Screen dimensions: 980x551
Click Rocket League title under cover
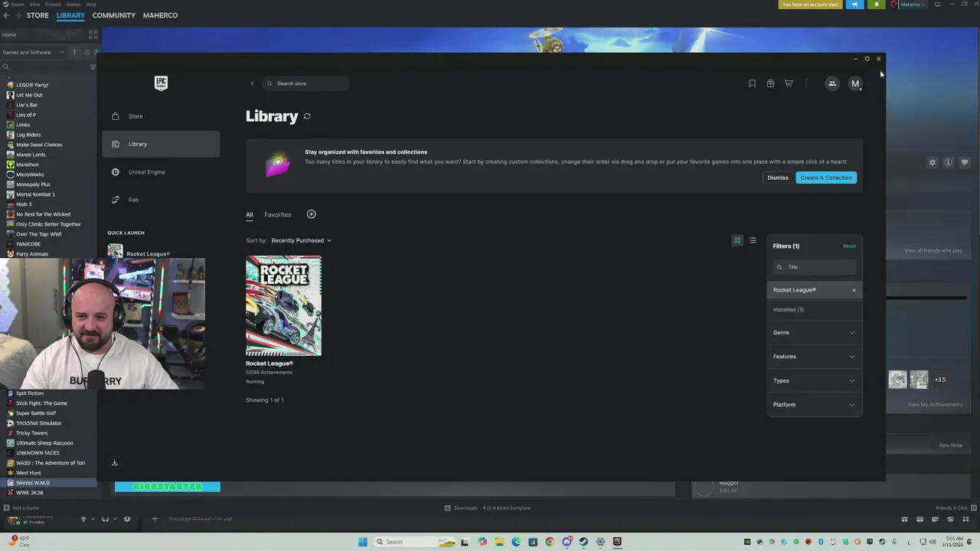click(269, 364)
